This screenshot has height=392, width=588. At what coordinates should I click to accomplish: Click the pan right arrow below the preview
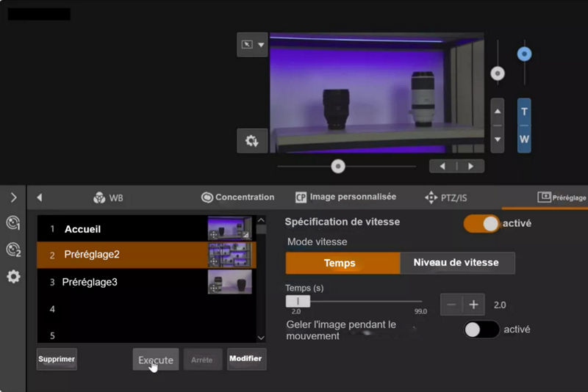coord(470,166)
